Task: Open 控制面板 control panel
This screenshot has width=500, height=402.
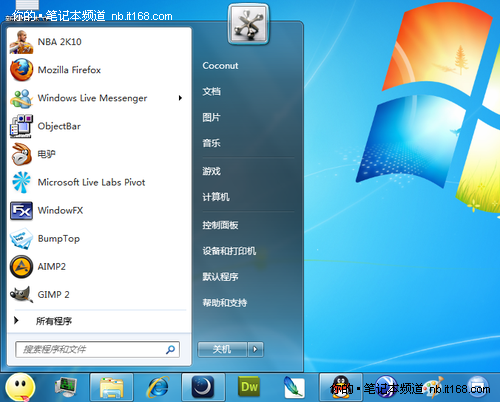Action: coord(220,225)
